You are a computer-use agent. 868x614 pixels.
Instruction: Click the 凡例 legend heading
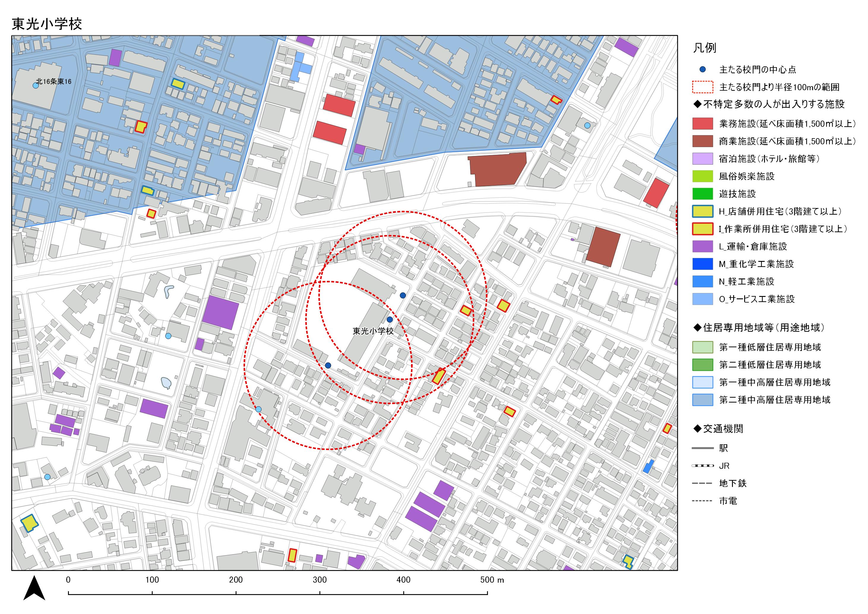pyautogui.click(x=704, y=48)
